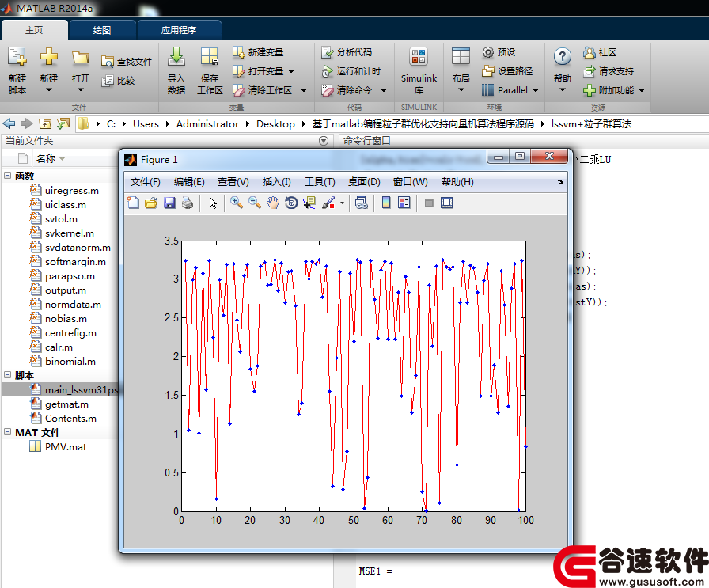Select the Rotate 3D tool
709x588 pixels.
(x=291, y=203)
